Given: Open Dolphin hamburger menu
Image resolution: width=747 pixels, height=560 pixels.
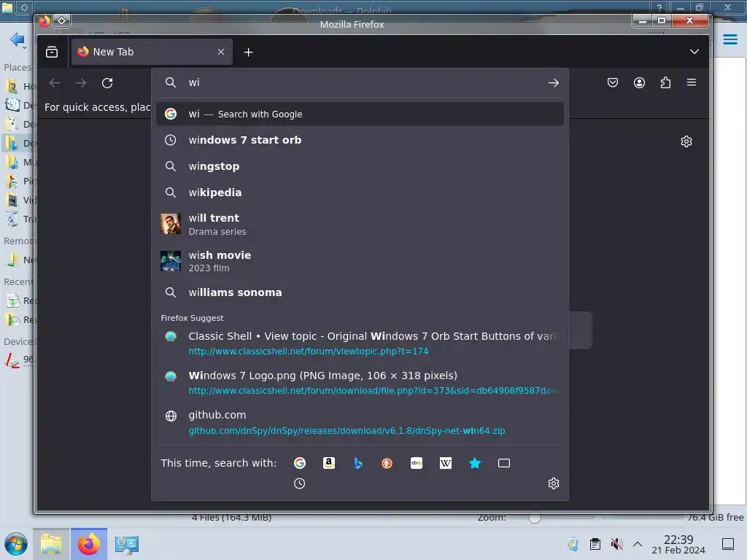Looking at the screenshot, I should (x=729, y=39).
